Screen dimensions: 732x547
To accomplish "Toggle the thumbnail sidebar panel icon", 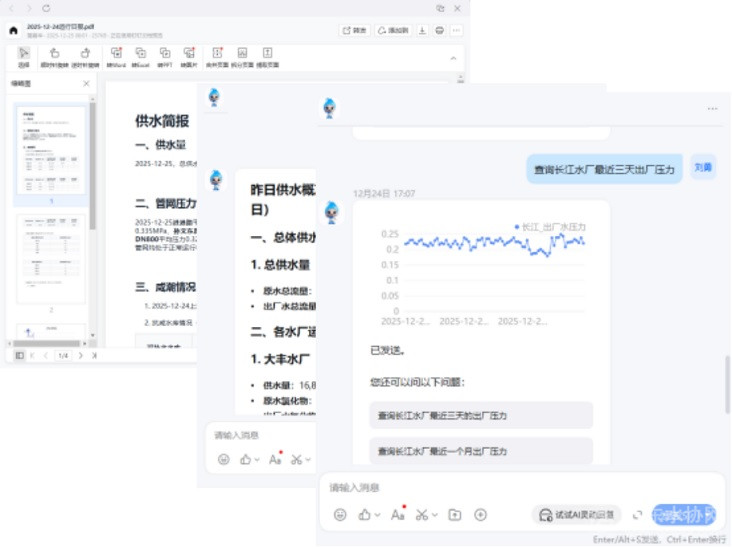I will pos(19,355).
